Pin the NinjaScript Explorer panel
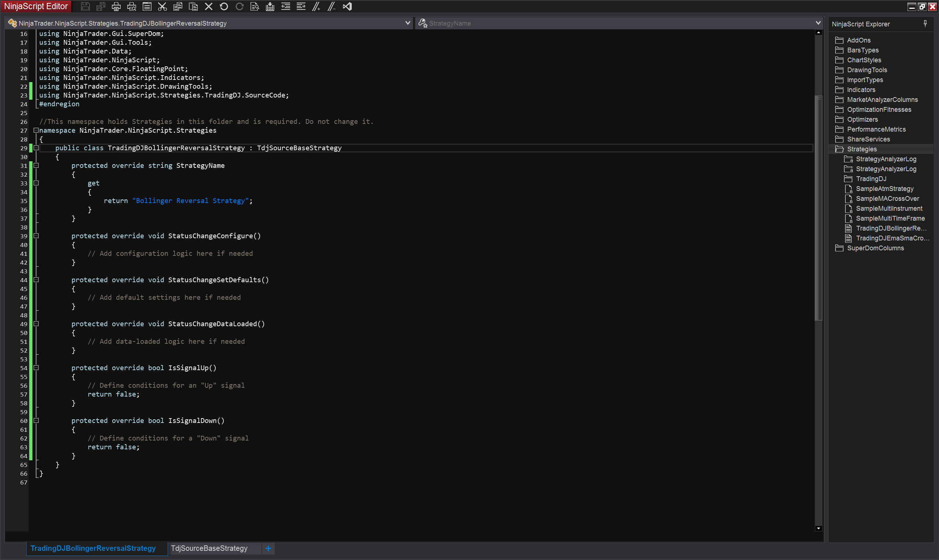Viewport: 939px width, 560px height. coord(925,24)
